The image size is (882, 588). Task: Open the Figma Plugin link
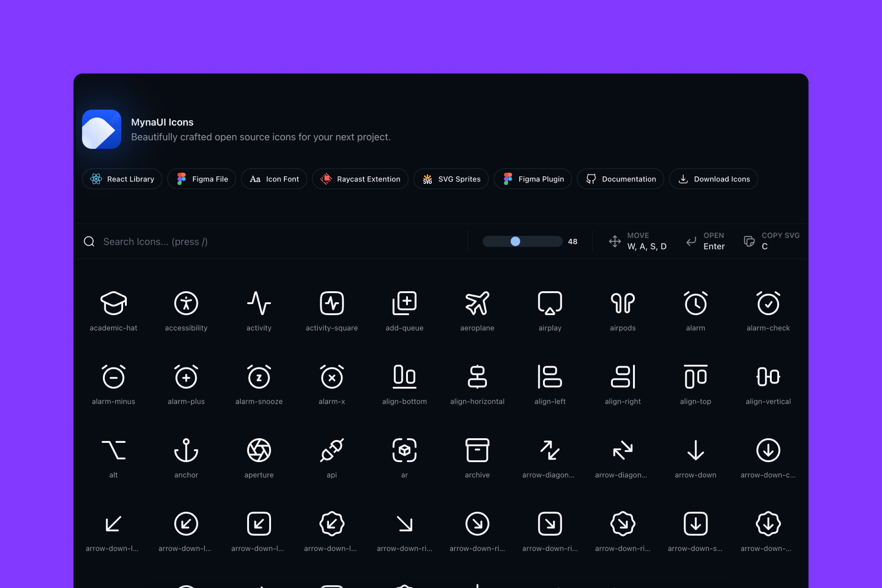point(533,179)
